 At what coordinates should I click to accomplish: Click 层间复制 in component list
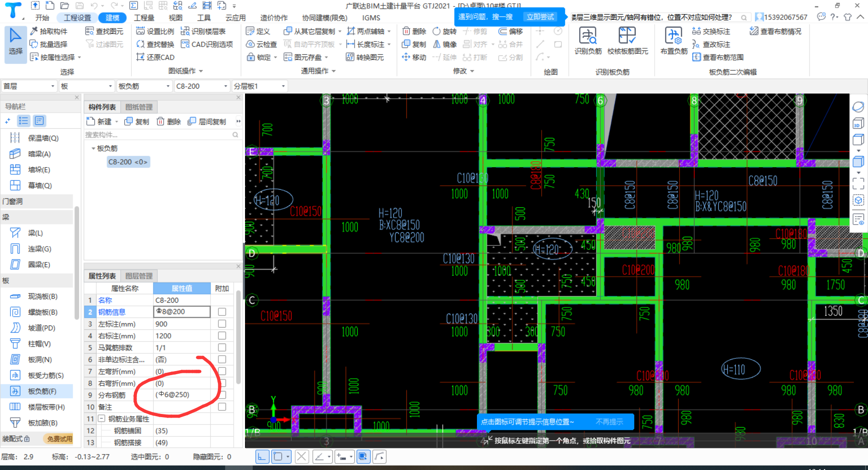[x=207, y=122]
